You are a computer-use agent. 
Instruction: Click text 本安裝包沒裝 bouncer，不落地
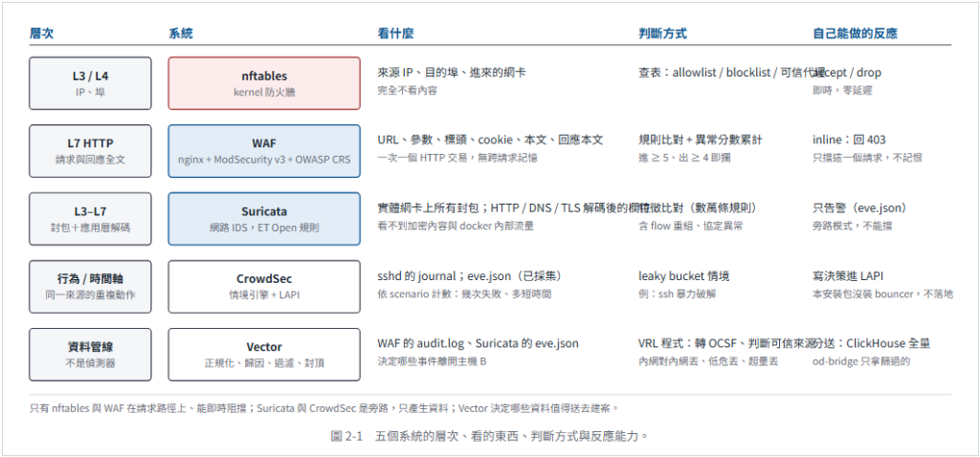pos(882,294)
